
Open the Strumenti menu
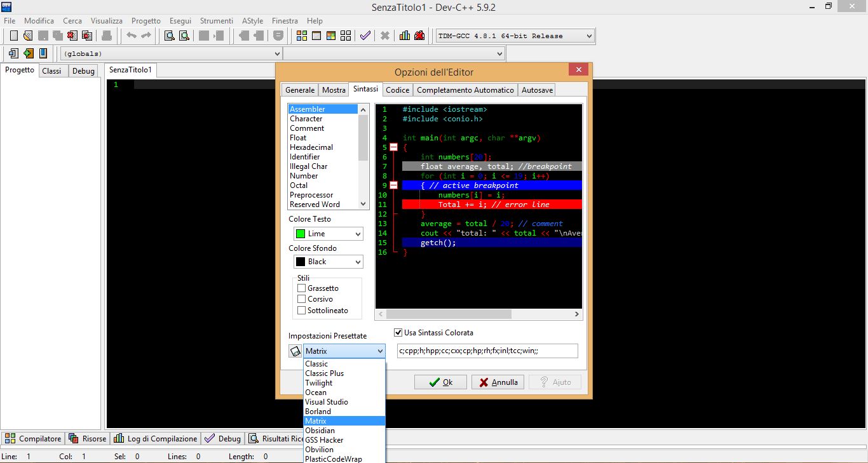click(x=217, y=21)
